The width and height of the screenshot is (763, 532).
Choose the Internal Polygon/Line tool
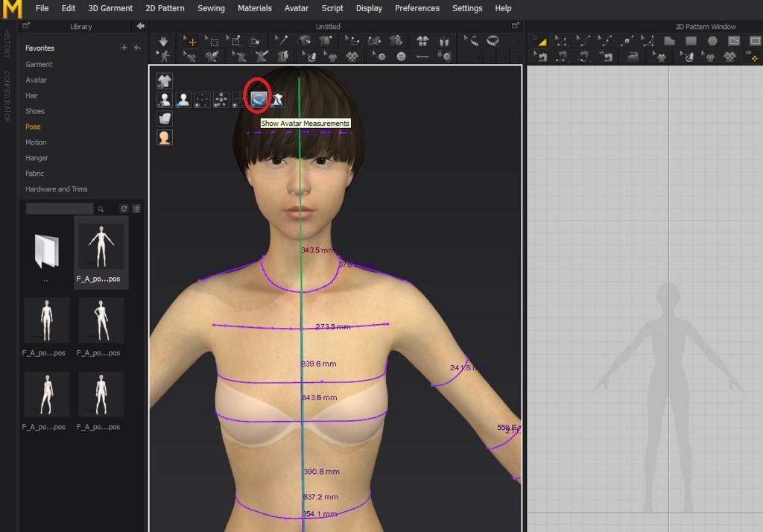(x=734, y=42)
